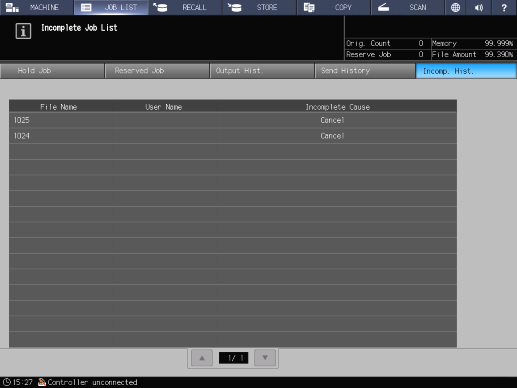This screenshot has height=388, width=517.
Task: Open the STORE function
Action: (x=259, y=7)
